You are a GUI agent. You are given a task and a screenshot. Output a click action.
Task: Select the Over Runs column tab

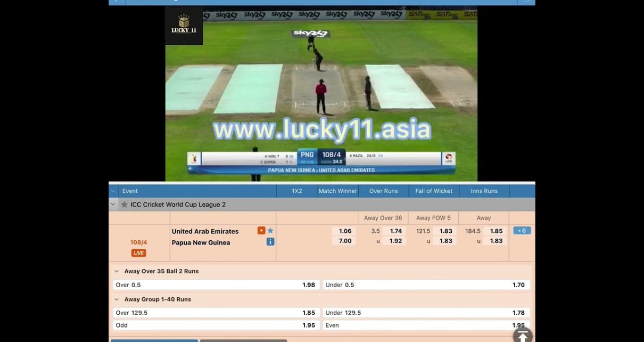click(384, 191)
